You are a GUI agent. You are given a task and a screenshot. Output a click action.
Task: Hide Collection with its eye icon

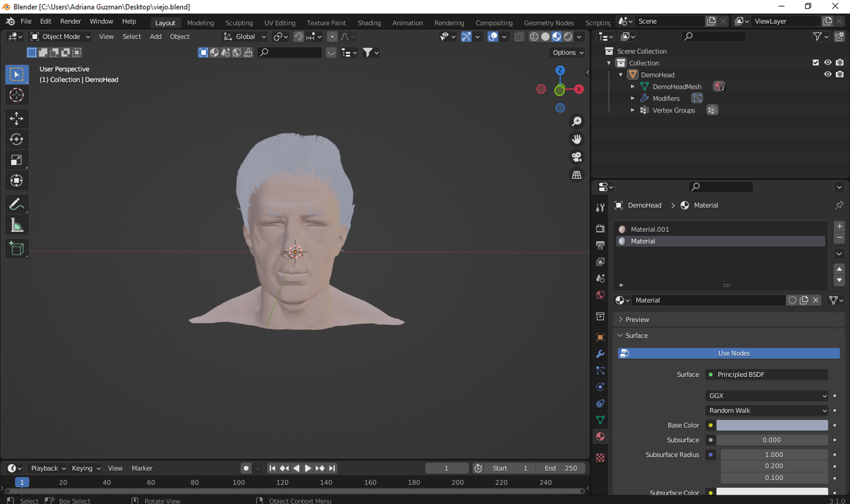click(828, 62)
